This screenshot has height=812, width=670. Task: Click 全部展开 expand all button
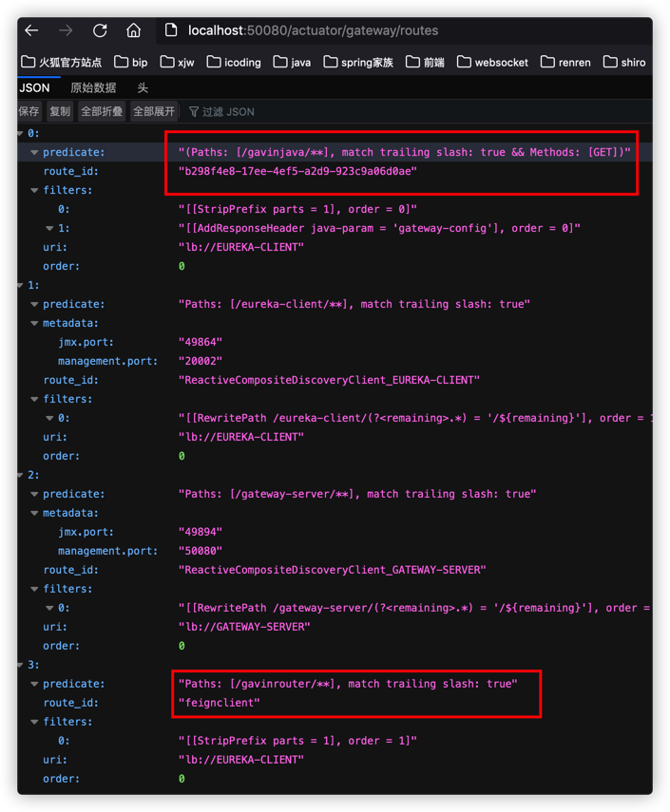tap(153, 111)
